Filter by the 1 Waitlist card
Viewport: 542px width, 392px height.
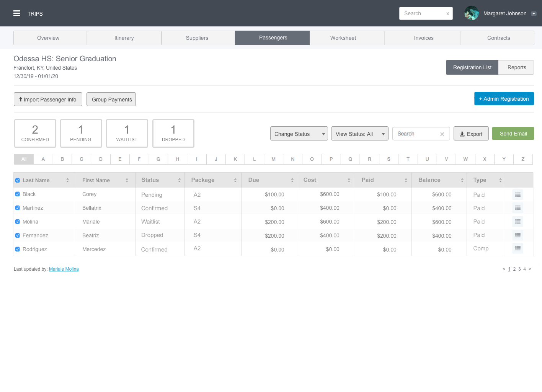[x=127, y=133]
